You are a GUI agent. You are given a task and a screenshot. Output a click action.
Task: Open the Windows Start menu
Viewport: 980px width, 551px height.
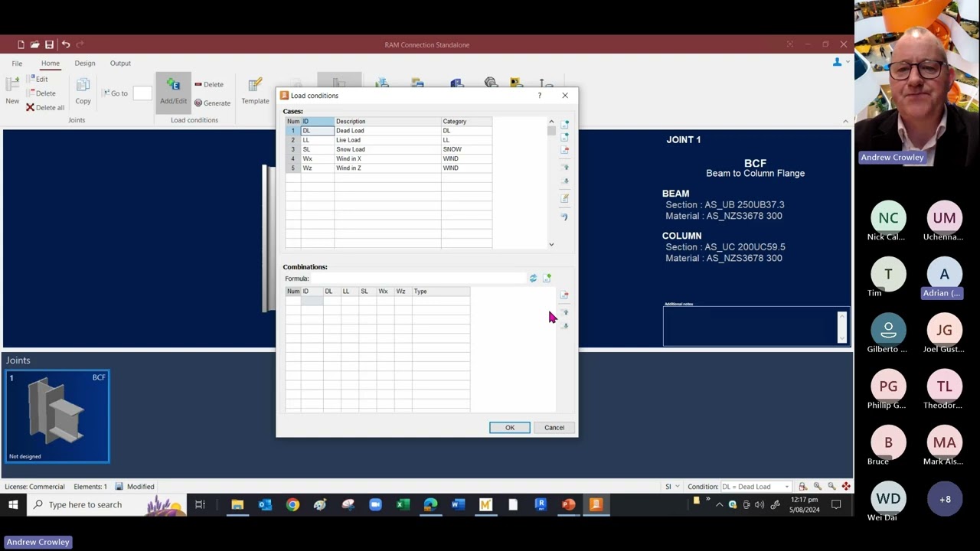[x=13, y=504]
